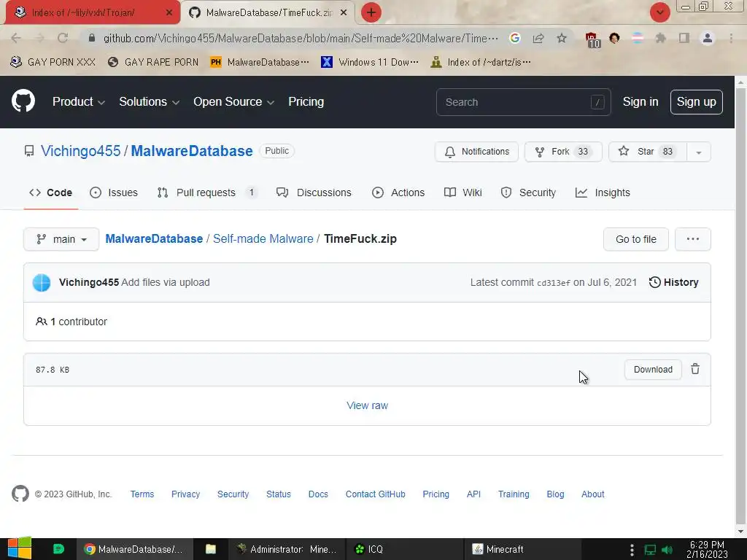Screen dimensions: 747x560
Task: Switch to the Index of Trojan tab
Action: (x=83, y=12)
